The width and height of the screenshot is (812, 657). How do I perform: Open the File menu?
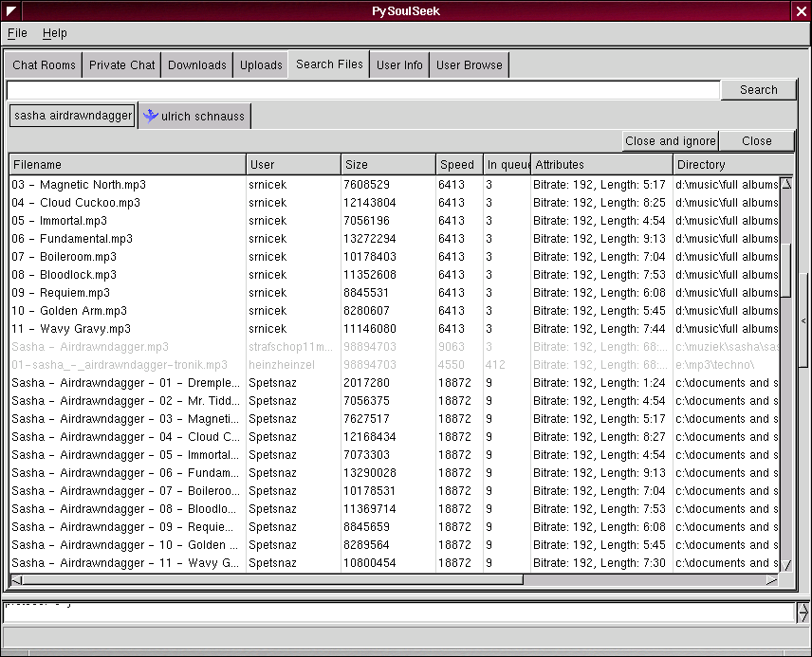[17, 33]
